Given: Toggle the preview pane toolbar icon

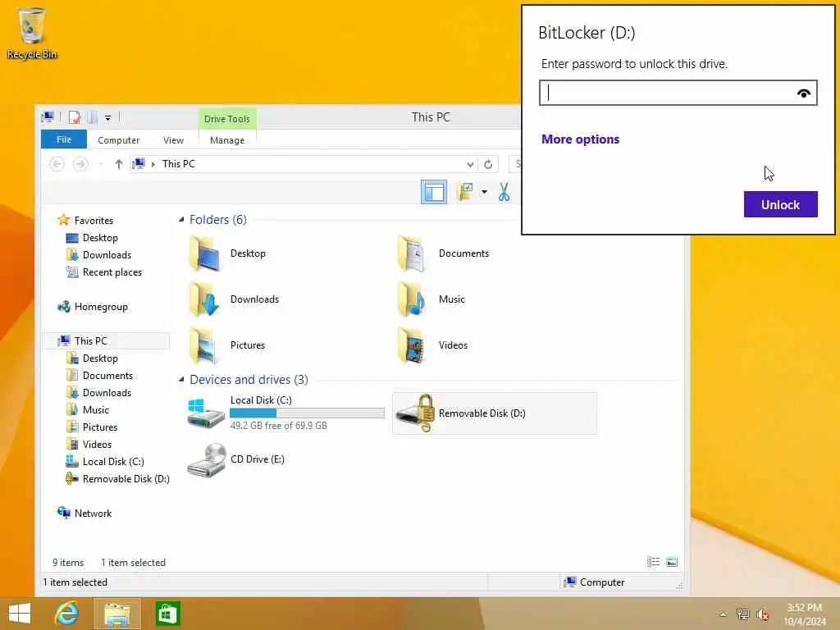Looking at the screenshot, I should point(433,192).
